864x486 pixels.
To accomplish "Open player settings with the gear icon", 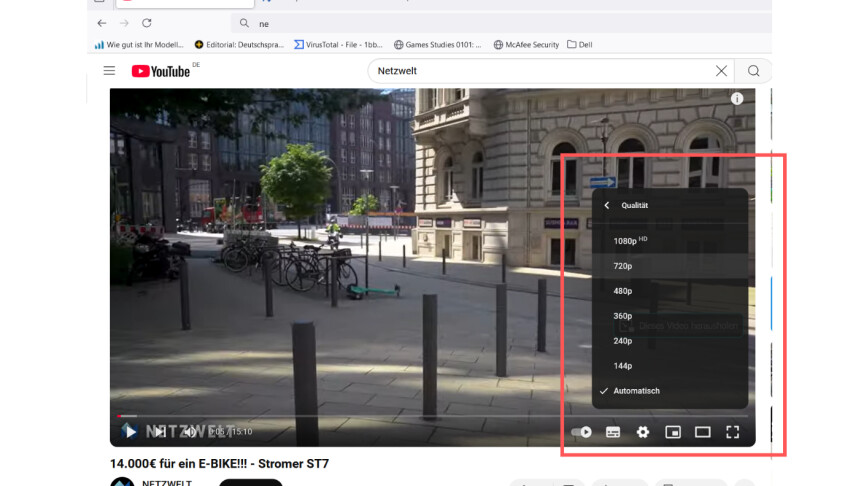I will click(642, 432).
